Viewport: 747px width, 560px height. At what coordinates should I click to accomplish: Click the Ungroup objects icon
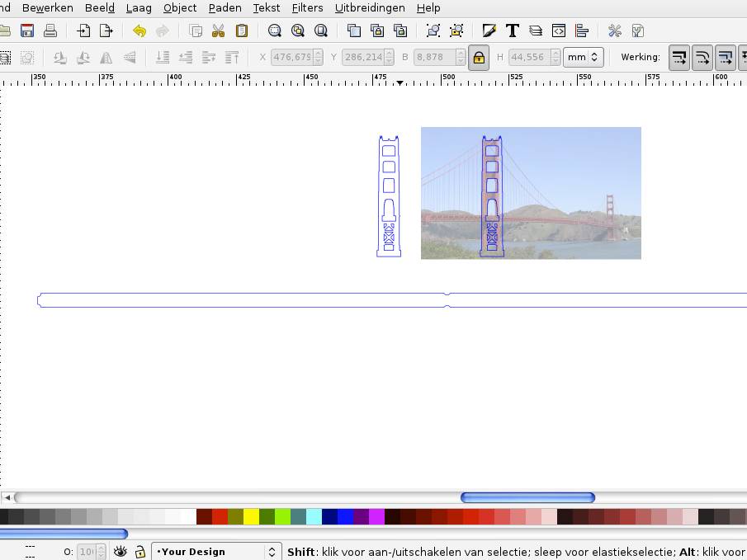pos(456,31)
